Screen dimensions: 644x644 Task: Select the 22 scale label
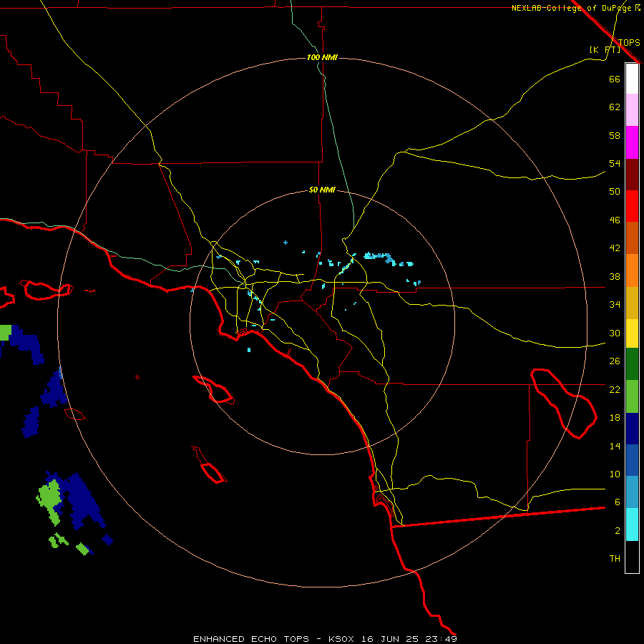pos(615,389)
